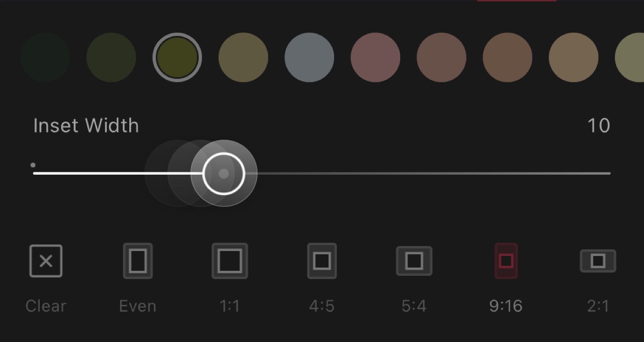
Task: Select the 4:5 aspect ratio icon
Action: [x=322, y=261]
